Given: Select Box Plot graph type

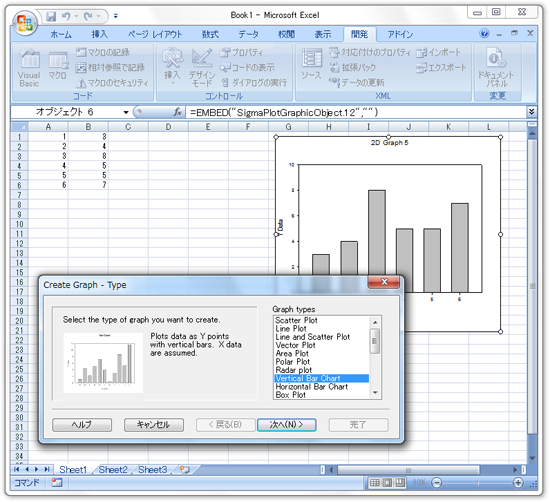Looking at the screenshot, I should tap(290, 395).
